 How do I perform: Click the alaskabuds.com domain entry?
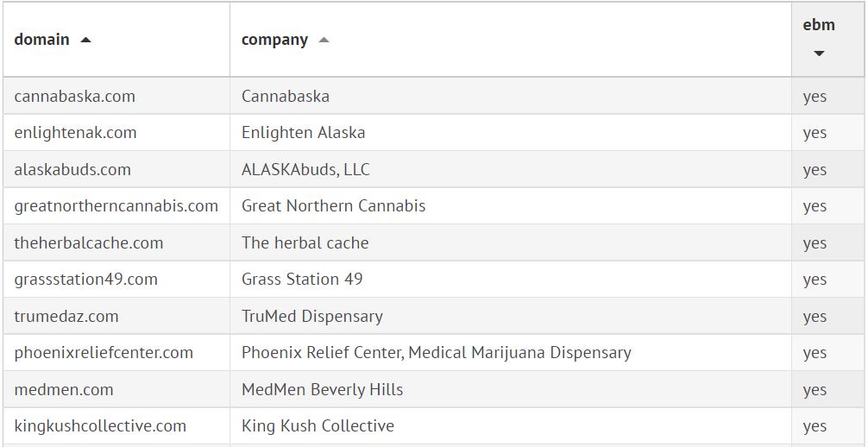pos(72,169)
